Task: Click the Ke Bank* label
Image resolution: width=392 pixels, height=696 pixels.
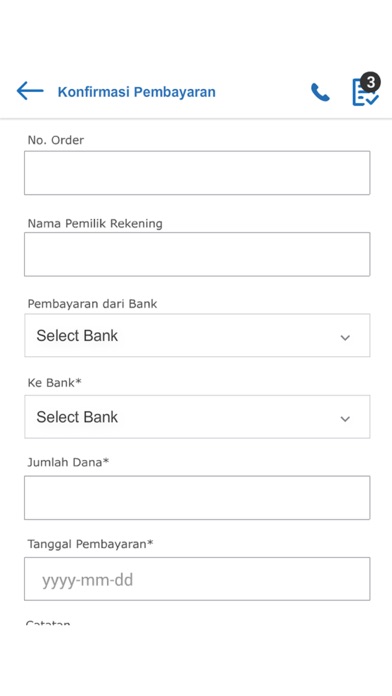Action: [55, 383]
